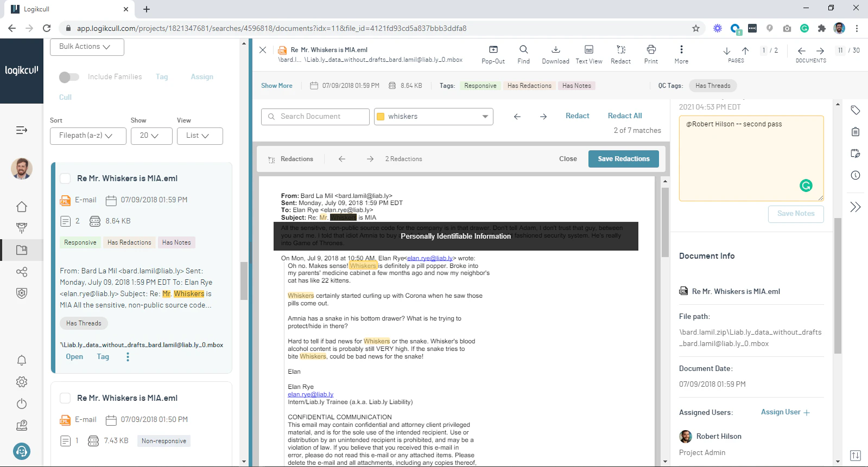Click Tag on first result card
Screen dimensions: 868x467
click(x=103, y=357)
